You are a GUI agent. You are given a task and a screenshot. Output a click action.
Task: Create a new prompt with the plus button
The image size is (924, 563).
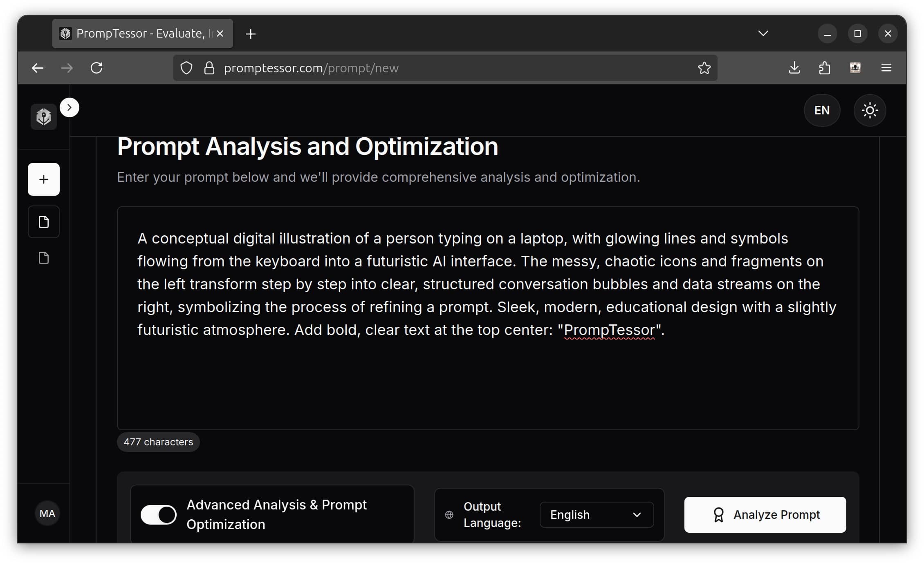[44, 179]
